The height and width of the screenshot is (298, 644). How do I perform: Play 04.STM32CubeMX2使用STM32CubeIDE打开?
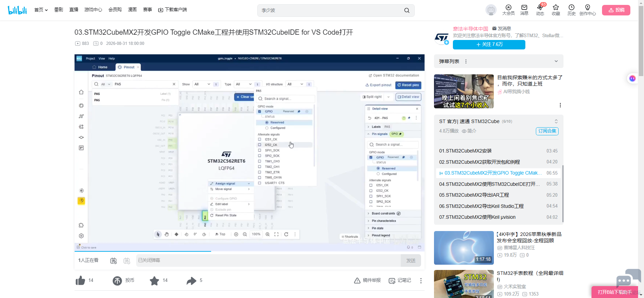pyautogui.click(x=498, y=184)
